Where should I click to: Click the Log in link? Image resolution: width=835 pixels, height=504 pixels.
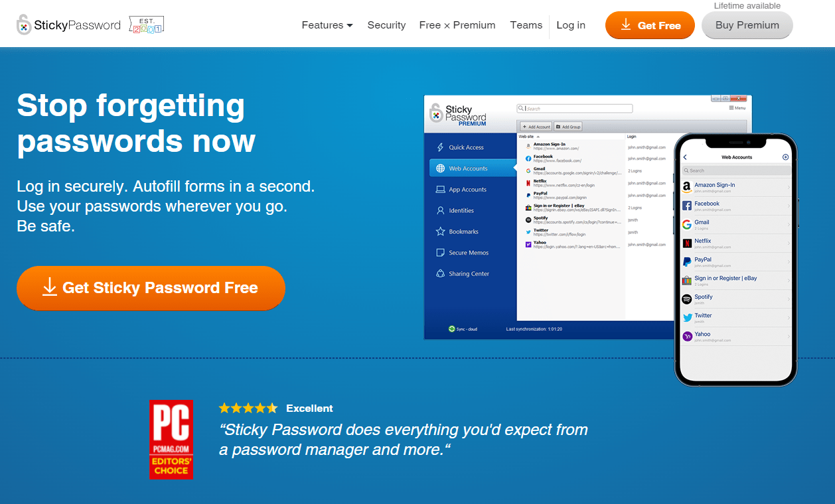(571, 25)
